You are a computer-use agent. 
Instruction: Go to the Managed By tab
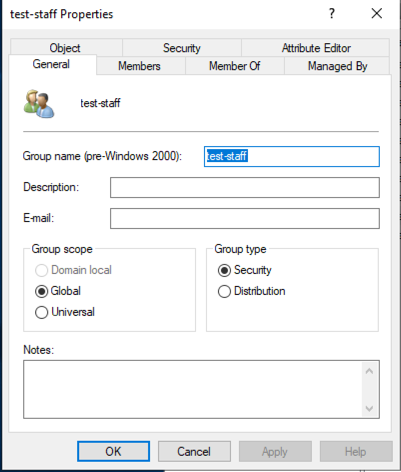coord(337,66)
